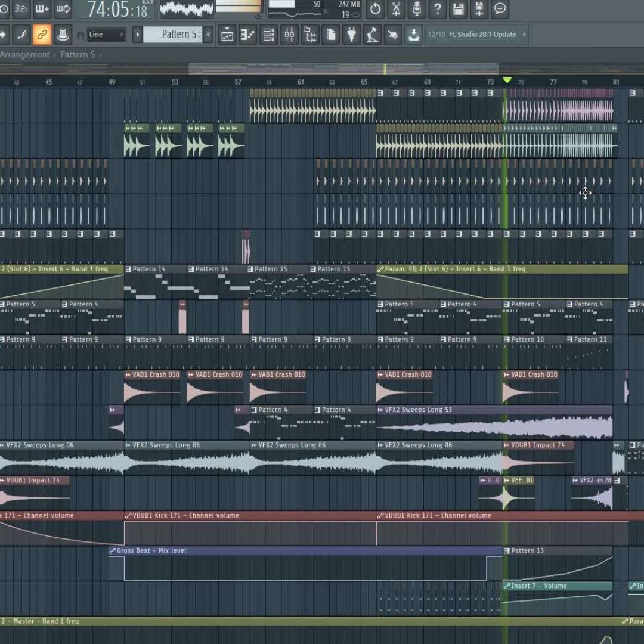Select the VFX2 Sweeps Long 53 clip title
644x644 pixels.
pos(418,410)
